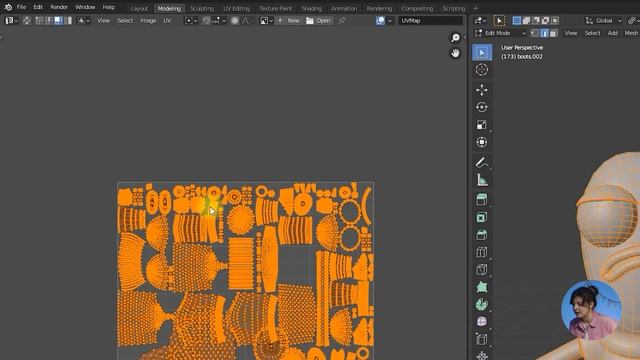Select the 3D Cursor tool

[482, 70]
